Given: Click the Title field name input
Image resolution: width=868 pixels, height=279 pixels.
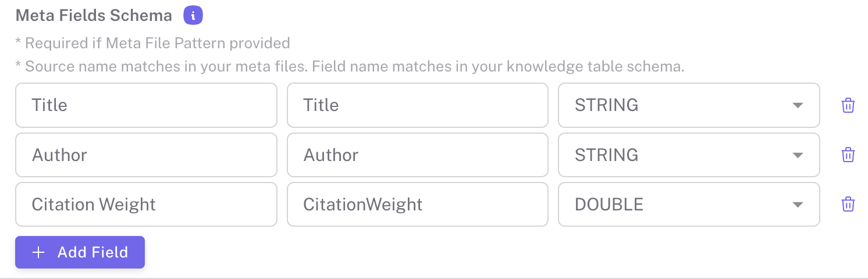Looking at the screenshot, I should (x=417, y=105).
